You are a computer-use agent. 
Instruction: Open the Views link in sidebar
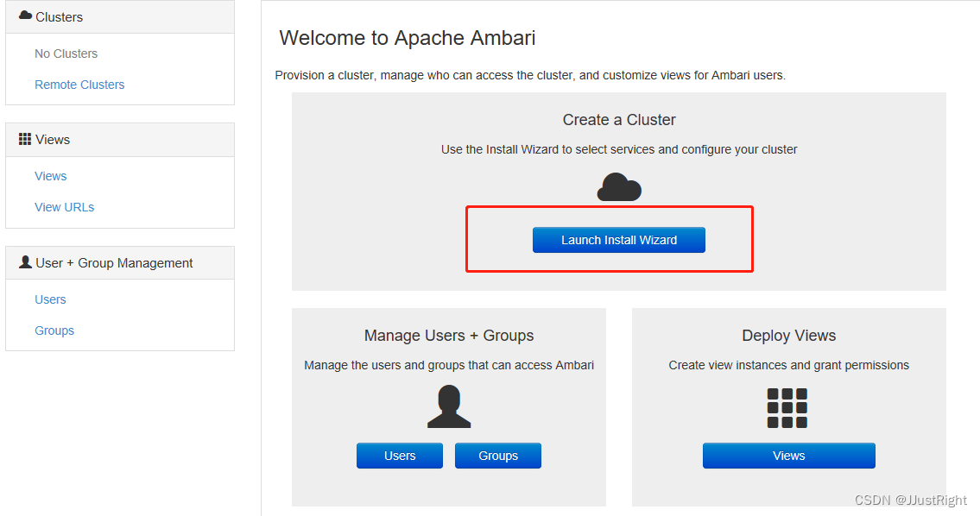click(x=51, y=176)
